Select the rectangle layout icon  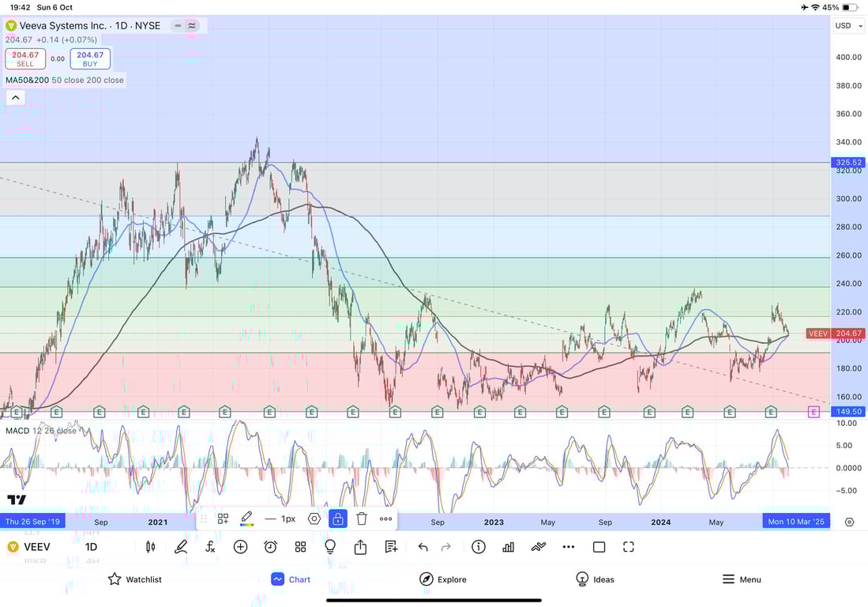click(x=599, y=547)
